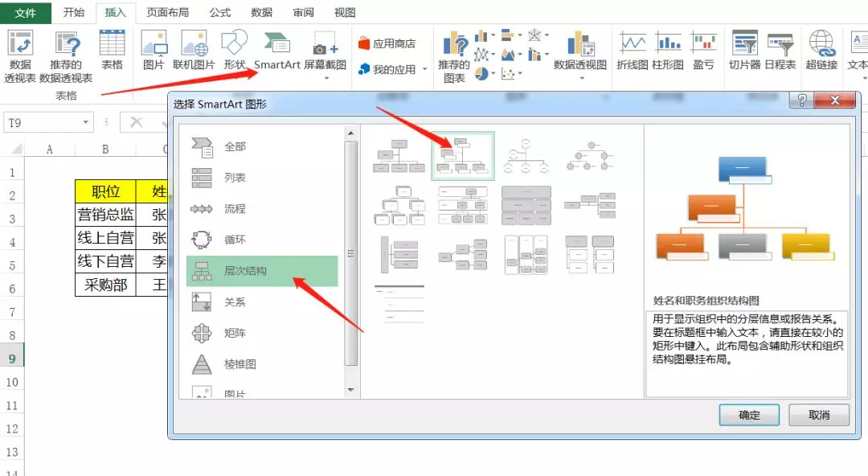Choose the name and title org chart thumbnail
Screen dimensions: 868x476
click(463, 156)
